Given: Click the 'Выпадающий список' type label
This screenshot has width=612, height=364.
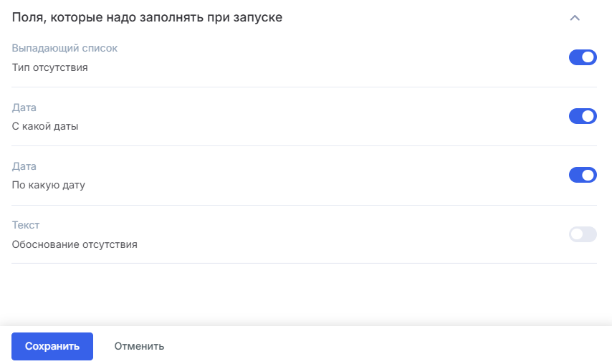Looking at the screenshot, I should click(64, 49).
